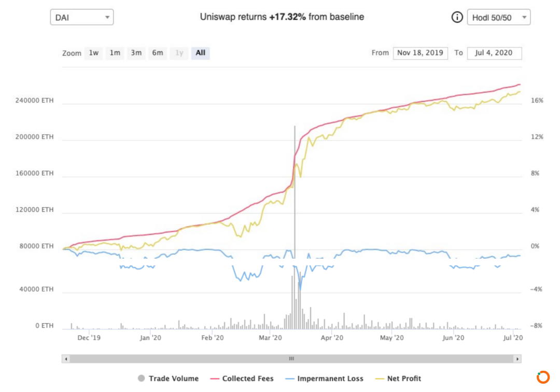Viewport: 560px width, 392px height.
Task: Open the Hodl 50/50 baseline dropdown
Action: click(499, 17)
